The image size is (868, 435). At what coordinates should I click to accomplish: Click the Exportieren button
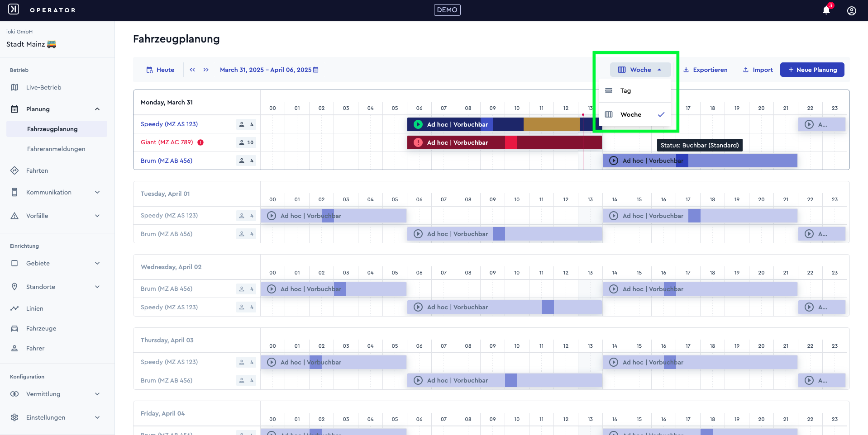[x=705, y=70]
